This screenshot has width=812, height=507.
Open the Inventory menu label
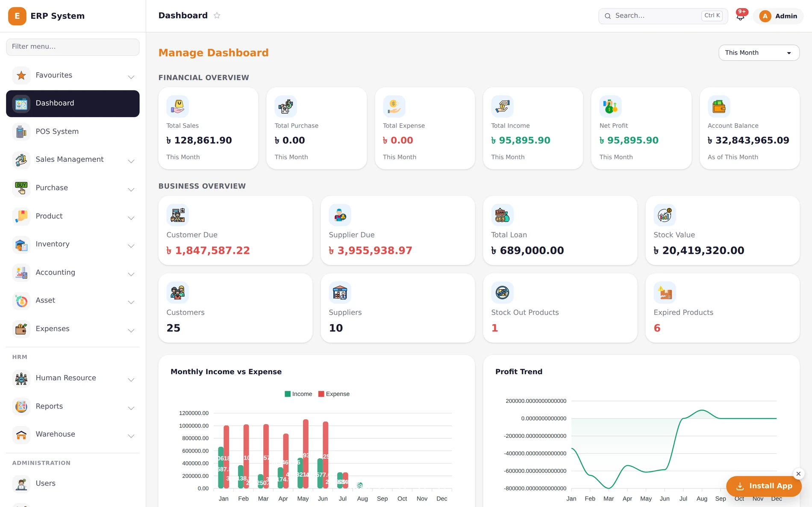tap(53, 244)
